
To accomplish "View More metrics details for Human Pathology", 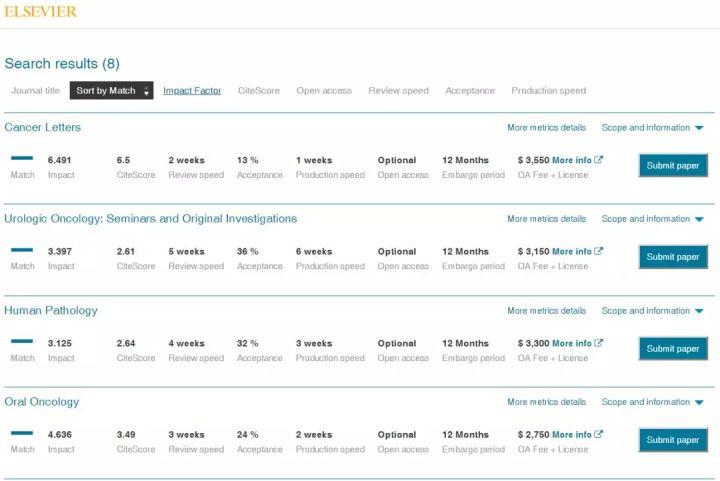I will point(546,311).
